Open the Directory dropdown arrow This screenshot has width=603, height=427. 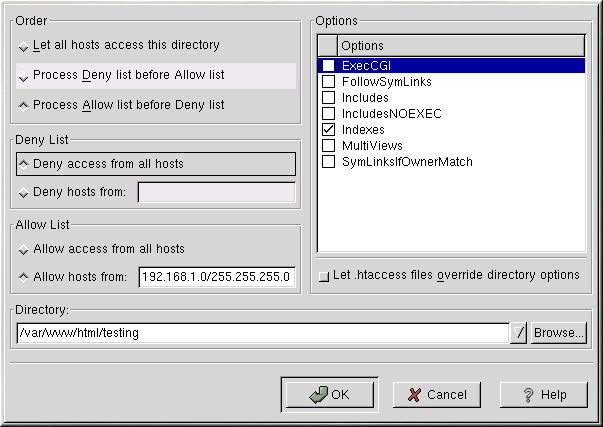[x=518, y=333]
